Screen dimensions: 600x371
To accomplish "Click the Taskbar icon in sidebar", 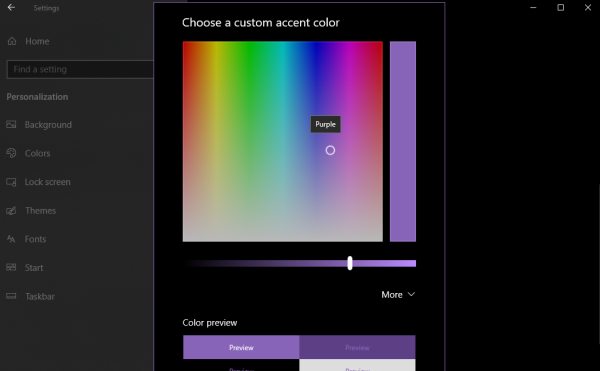I will coord(11,296).
